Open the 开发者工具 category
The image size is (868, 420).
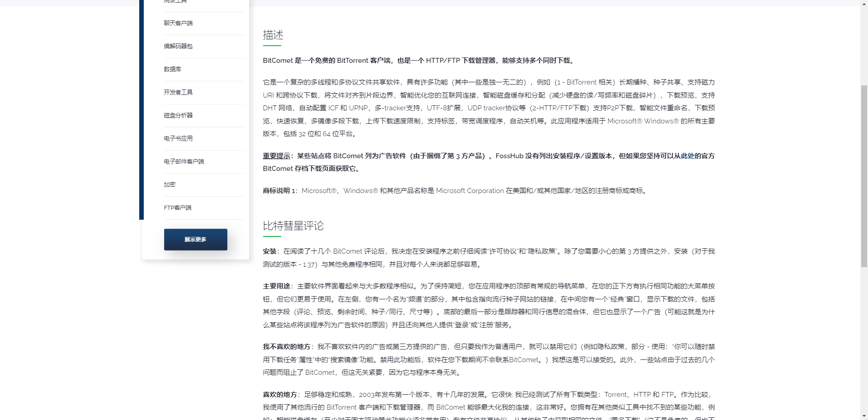(x=178, y=92)
